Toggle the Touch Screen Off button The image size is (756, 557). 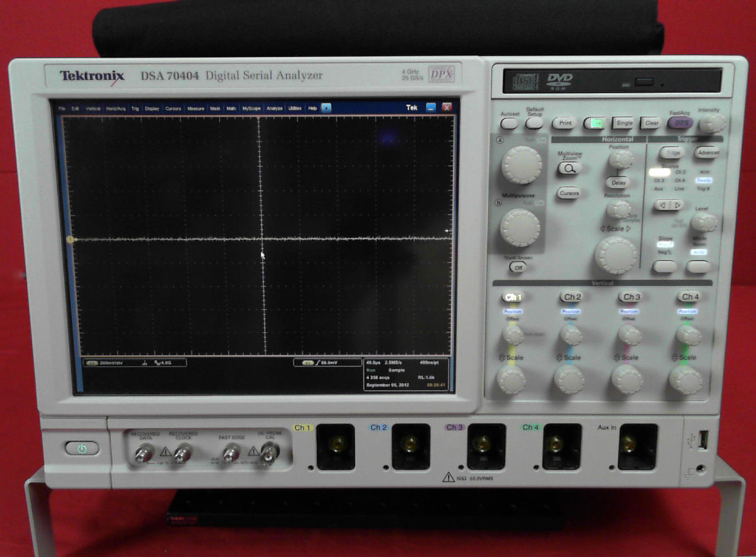519,267
